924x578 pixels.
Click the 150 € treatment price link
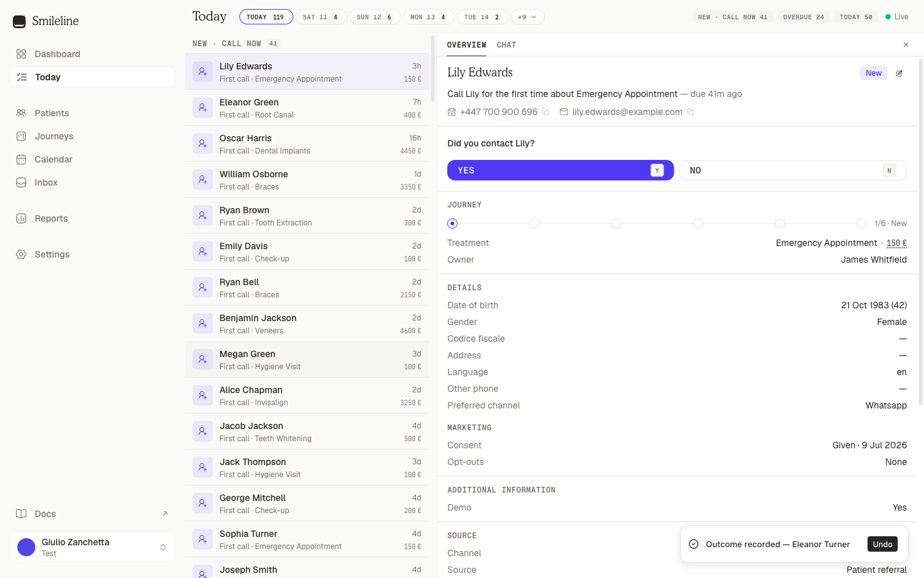[897, 243]
